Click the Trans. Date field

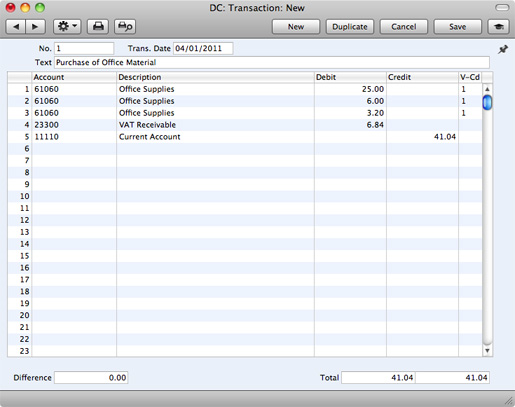pyautogui.click(x=203, y=48)
